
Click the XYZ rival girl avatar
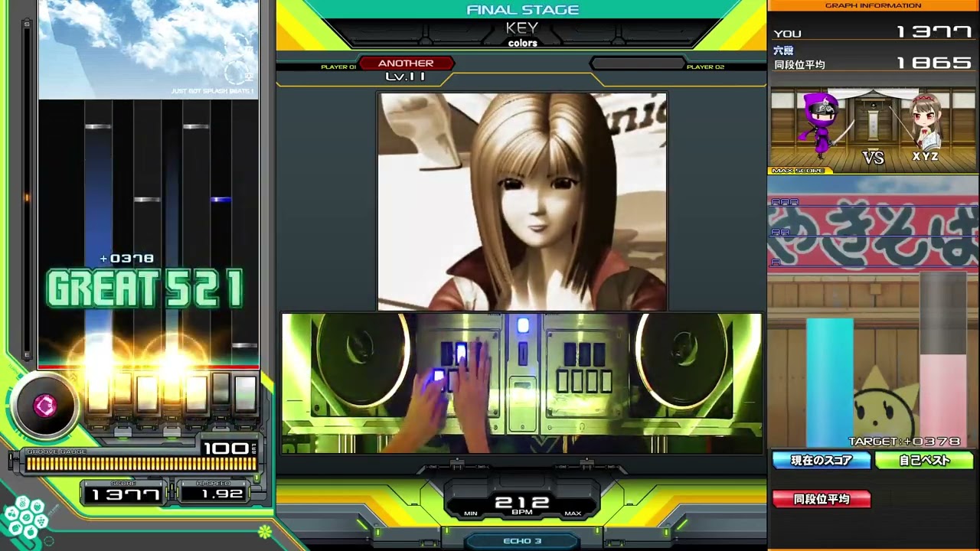click(926, 122)
